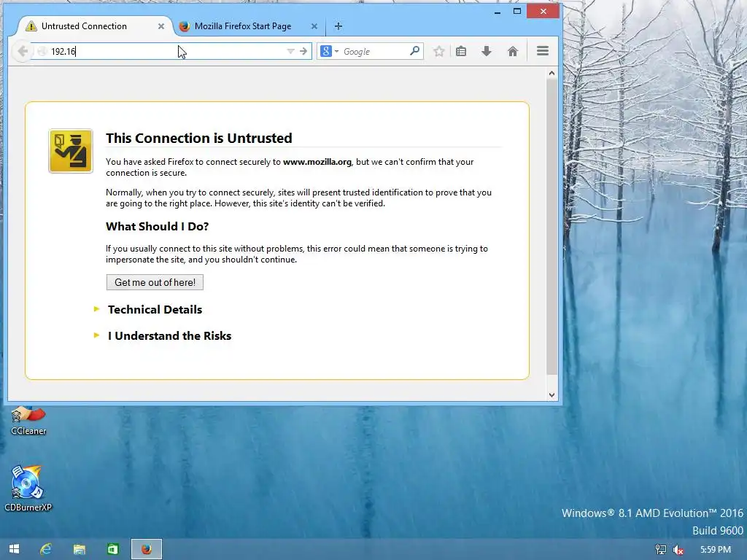Click the 'This Connection is Untrusted' heading
This screenshot has width=747, height=560.
point(198,138)
